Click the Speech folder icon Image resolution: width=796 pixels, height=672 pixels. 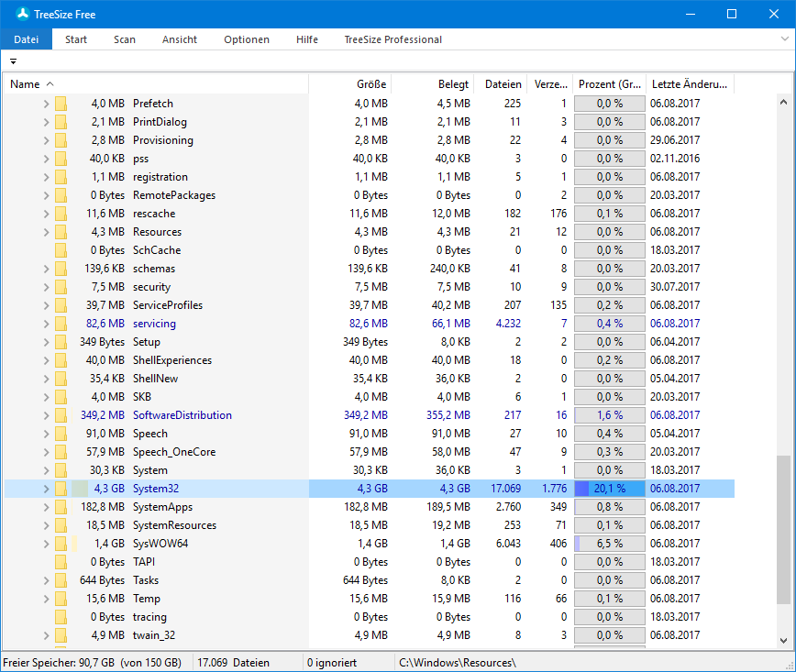(61, 434)
